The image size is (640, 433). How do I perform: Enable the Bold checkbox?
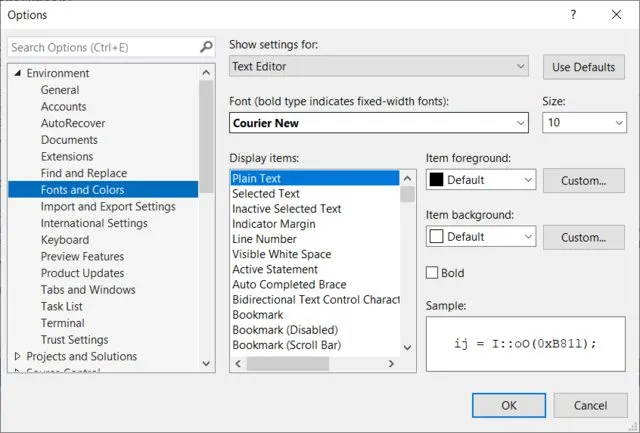(433, 272)
